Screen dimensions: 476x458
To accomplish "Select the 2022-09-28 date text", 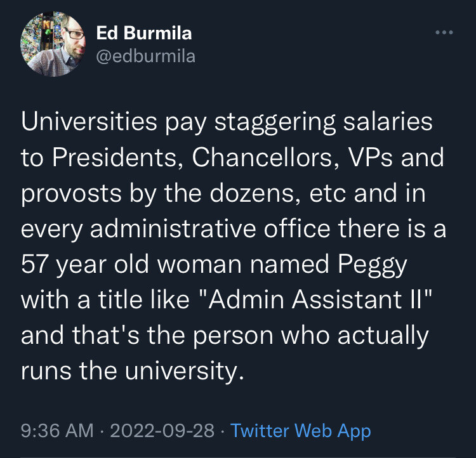I will (x=162, y=430).
